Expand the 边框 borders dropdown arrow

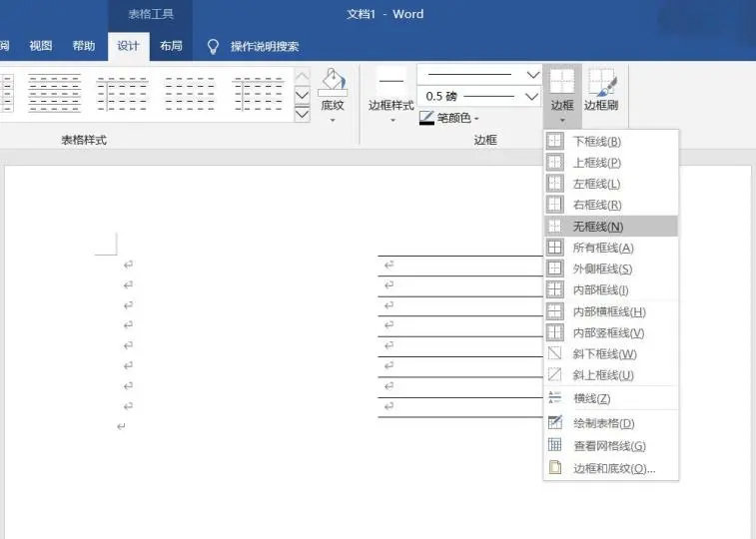coord(562,120)
